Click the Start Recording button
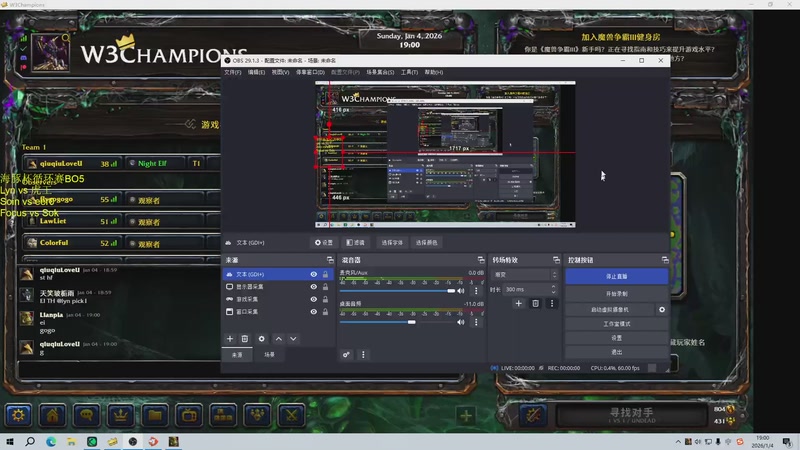The height and width of the screenshot is (450, 800). click(616, 294)
